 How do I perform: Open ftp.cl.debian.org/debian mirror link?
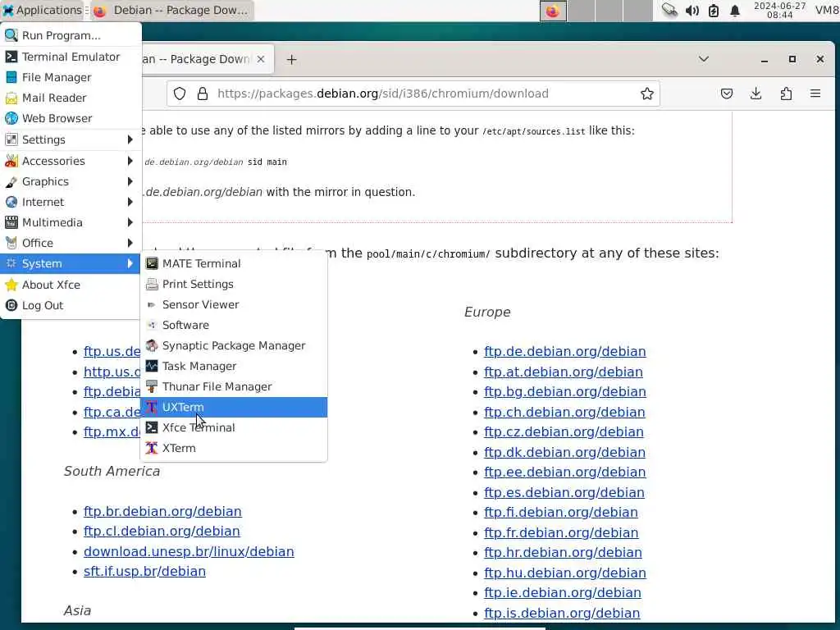[x=162, y=531]
